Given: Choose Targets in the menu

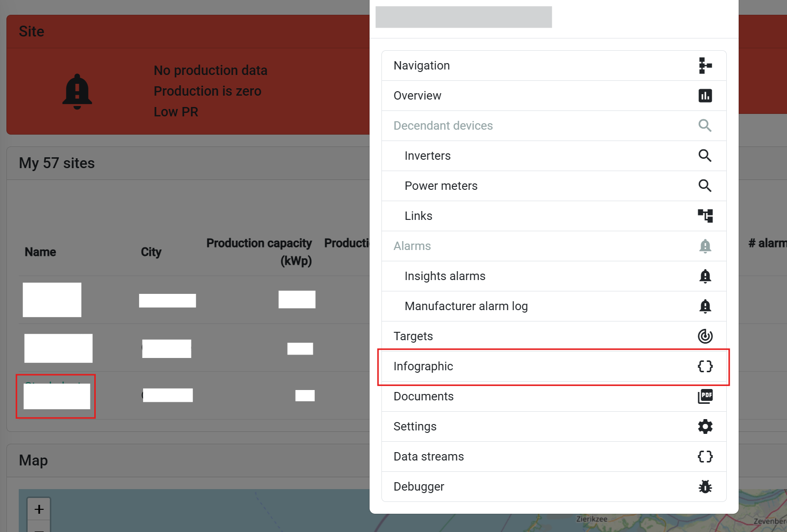Looking at the screenshot, I should coord(554,336).
